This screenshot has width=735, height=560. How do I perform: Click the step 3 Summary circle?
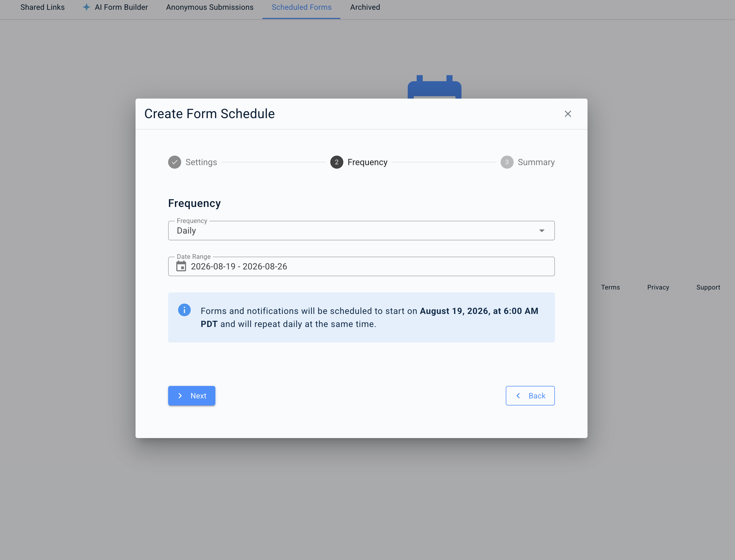click(507, 162)
